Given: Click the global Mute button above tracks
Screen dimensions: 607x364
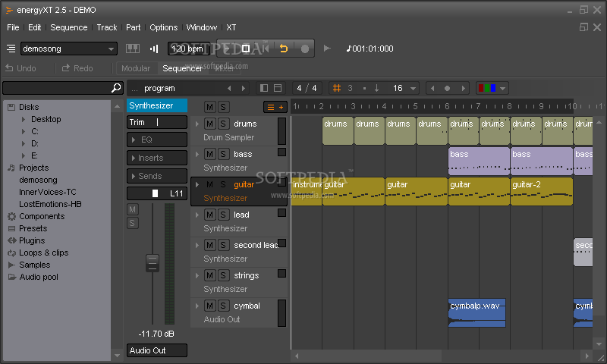Looking at the screenshot, I should pyautogui.click(x=209, y=107).
